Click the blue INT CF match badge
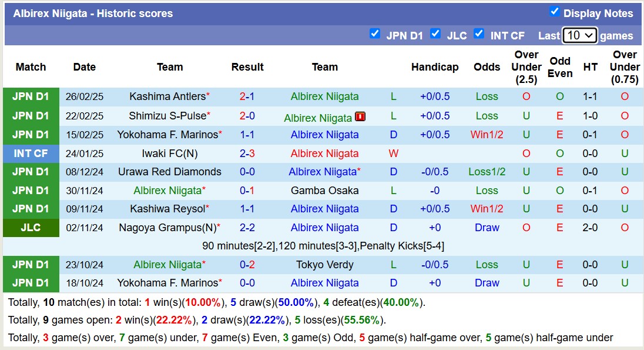The image size is (644, 350). pyautogui.click(x=31, y=154)
